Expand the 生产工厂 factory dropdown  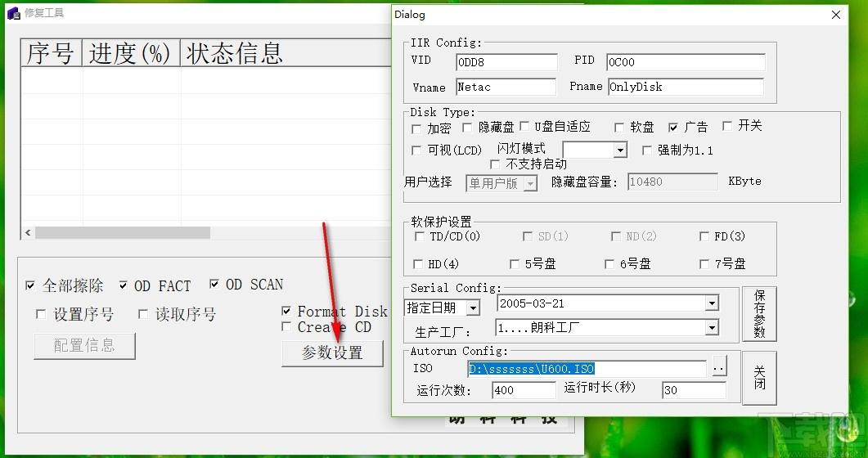(x=712, y=327)
